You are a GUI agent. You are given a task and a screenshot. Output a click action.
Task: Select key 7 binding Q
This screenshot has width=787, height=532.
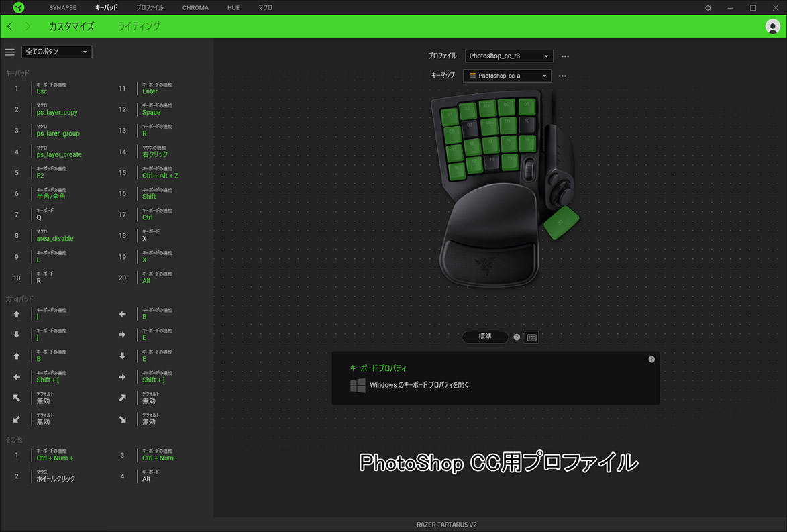click(x=39, y=218)
